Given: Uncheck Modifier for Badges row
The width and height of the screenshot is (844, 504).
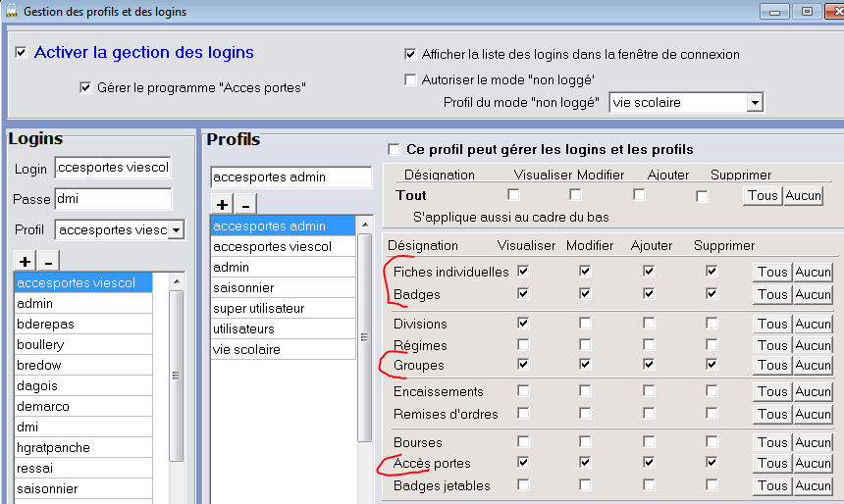Looking at the screenshot, I should [585, 293].
